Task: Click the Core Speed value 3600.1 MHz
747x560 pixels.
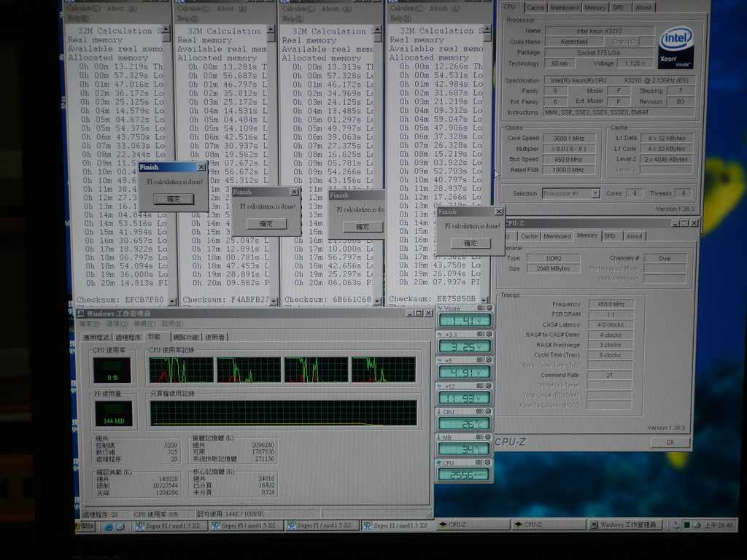Action: pyautogui.click(x=569, y=138)
